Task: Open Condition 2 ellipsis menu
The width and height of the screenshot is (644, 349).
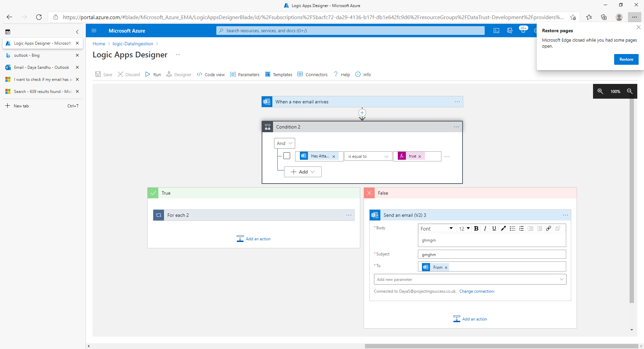Action: point(457,127)
